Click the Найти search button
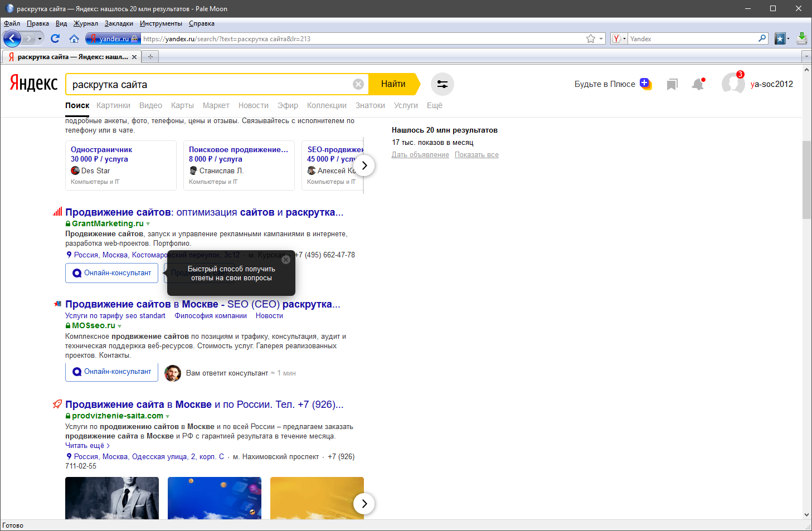Viewport: 812px width, 531px height. [393, 84]
